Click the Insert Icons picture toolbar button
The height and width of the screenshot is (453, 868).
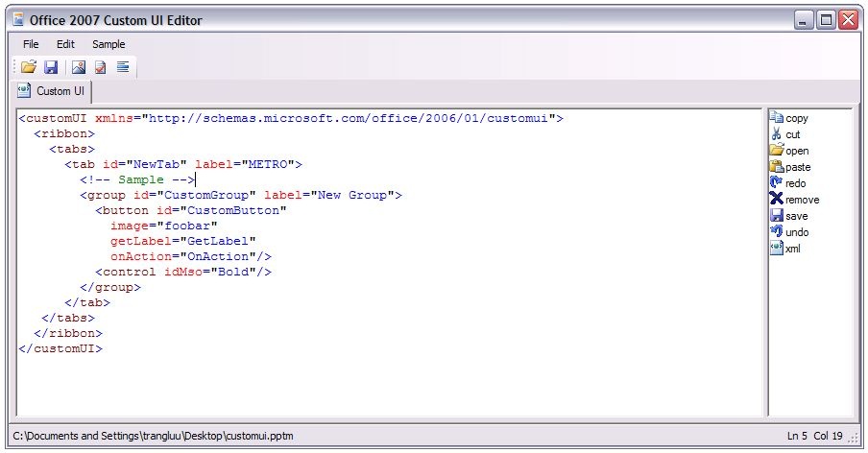[x=79, y=67]
